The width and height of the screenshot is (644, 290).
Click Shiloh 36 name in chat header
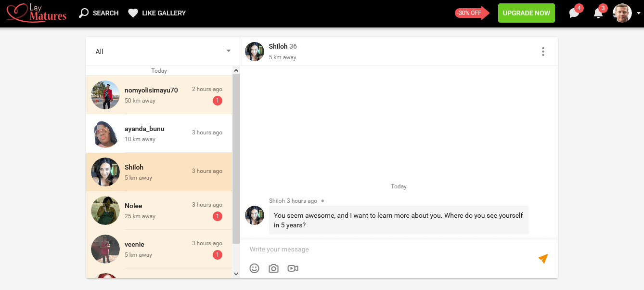[283, 46]
